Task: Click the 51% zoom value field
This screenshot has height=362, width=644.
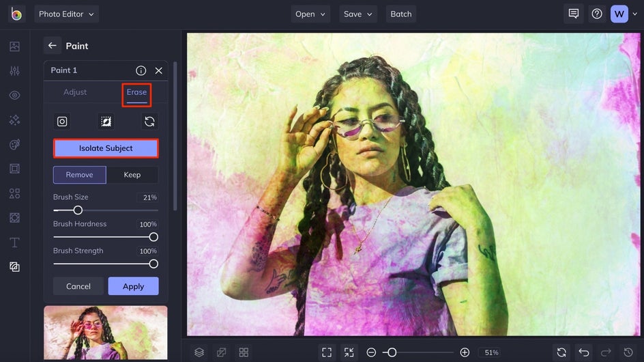Action: [491, 352]
